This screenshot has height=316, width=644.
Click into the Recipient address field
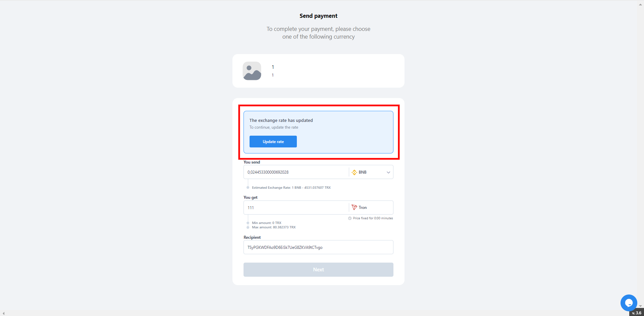click(318, 247)
